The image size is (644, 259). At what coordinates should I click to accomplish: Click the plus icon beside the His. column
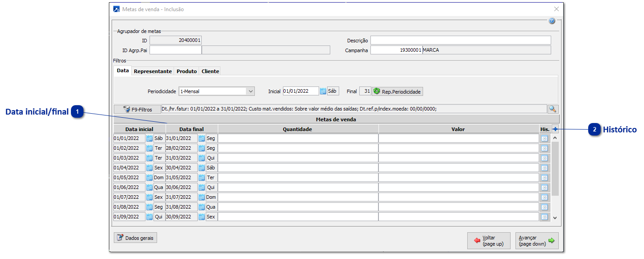[555, 129]
